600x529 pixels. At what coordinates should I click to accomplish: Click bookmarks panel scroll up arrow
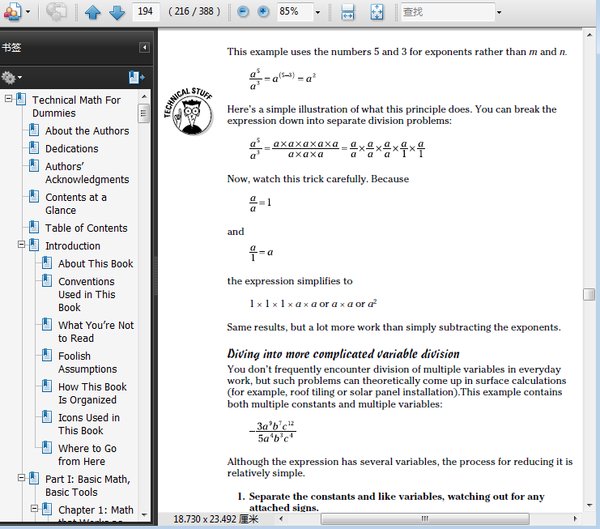click(x=144, y=96)
